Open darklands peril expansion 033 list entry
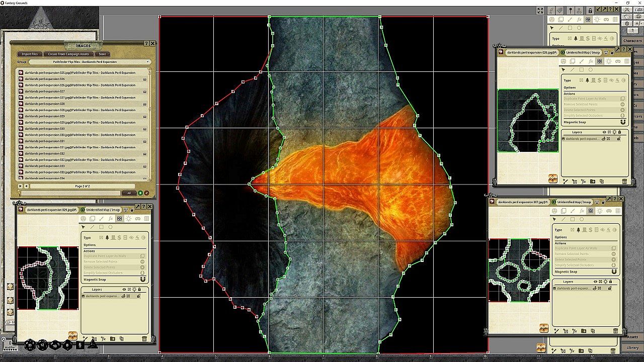The height and width of the screenshot is (362, 644). click(84, 166)
